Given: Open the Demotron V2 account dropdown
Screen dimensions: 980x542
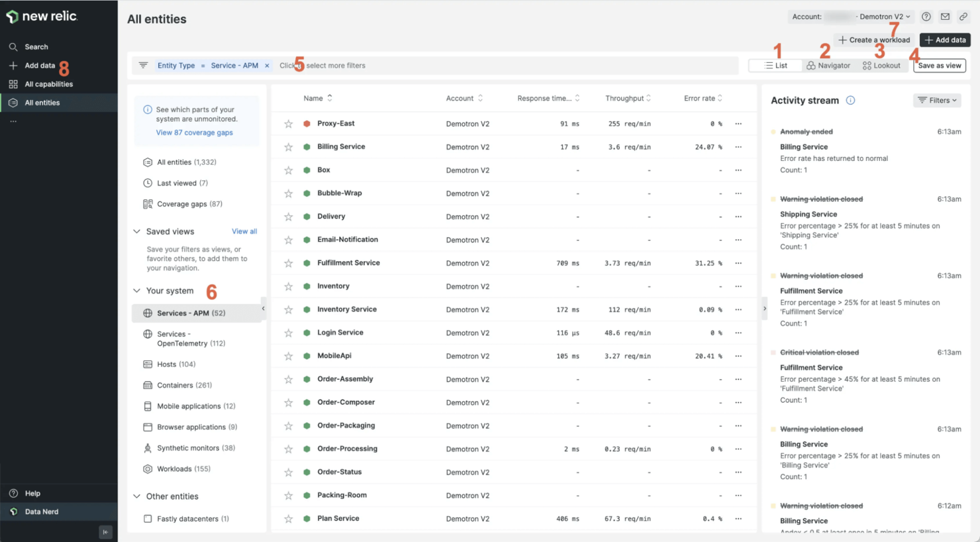Looking at the screenshot, I should click(881, 17).
